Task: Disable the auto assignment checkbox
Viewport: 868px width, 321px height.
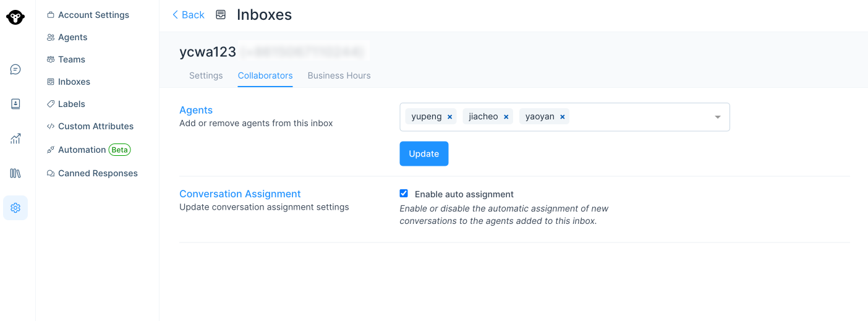Action: pos(404,194)
